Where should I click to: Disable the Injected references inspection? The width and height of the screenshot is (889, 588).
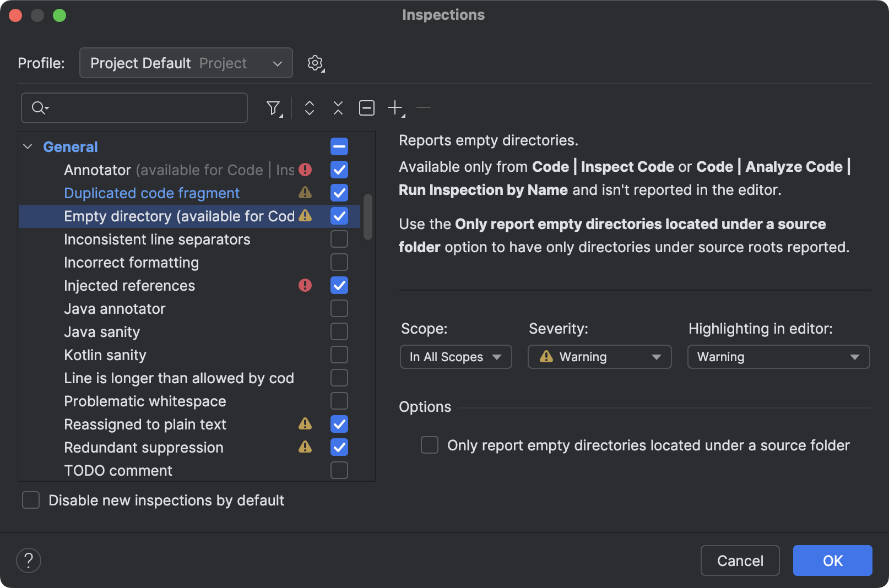[339, 285]
